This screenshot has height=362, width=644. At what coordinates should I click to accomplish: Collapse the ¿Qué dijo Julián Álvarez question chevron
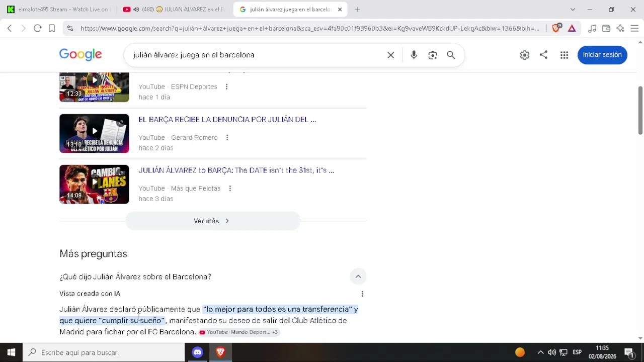358,277
